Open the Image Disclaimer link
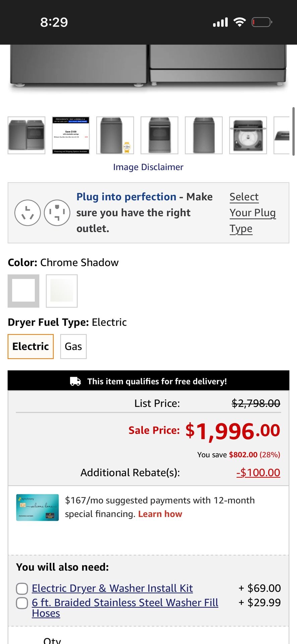 [148, 167]
